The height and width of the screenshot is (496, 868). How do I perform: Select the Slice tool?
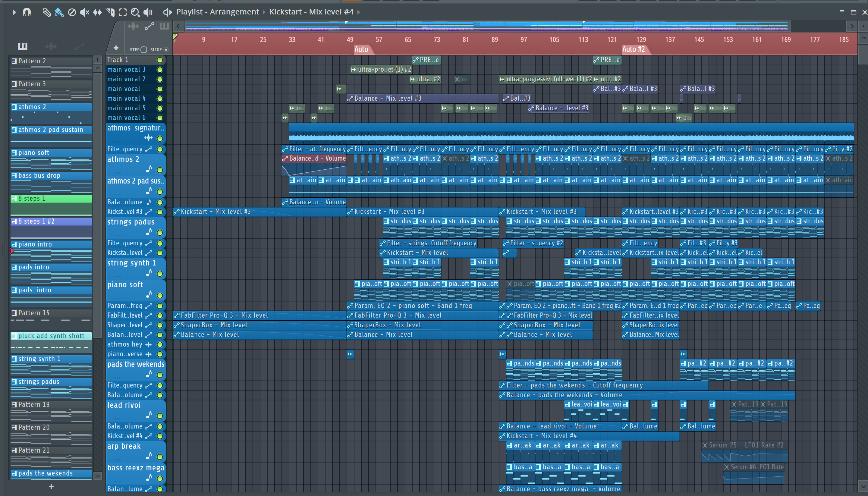[x=110, y=12]
